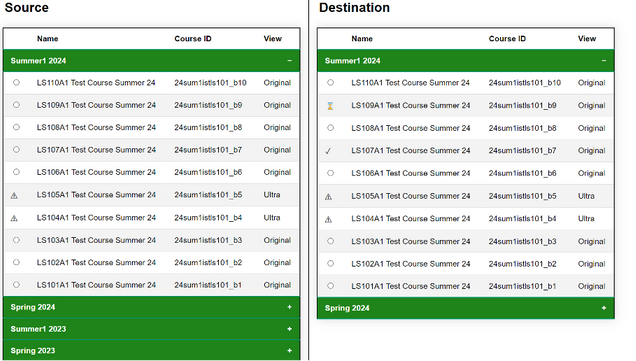636x361 pixels.
Task: Click LS106A1 Test Course name in Source
Action: tap(96, 172)
